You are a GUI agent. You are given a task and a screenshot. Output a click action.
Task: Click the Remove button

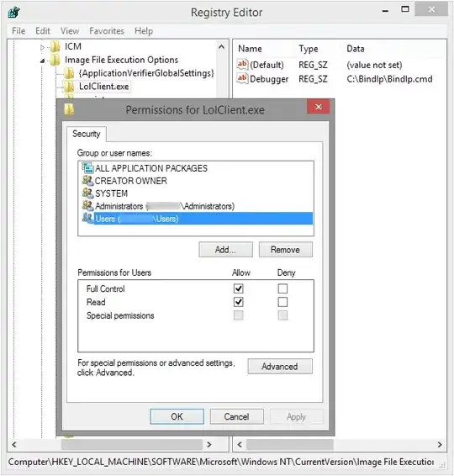pyautogui.click(x=285, y=250)
